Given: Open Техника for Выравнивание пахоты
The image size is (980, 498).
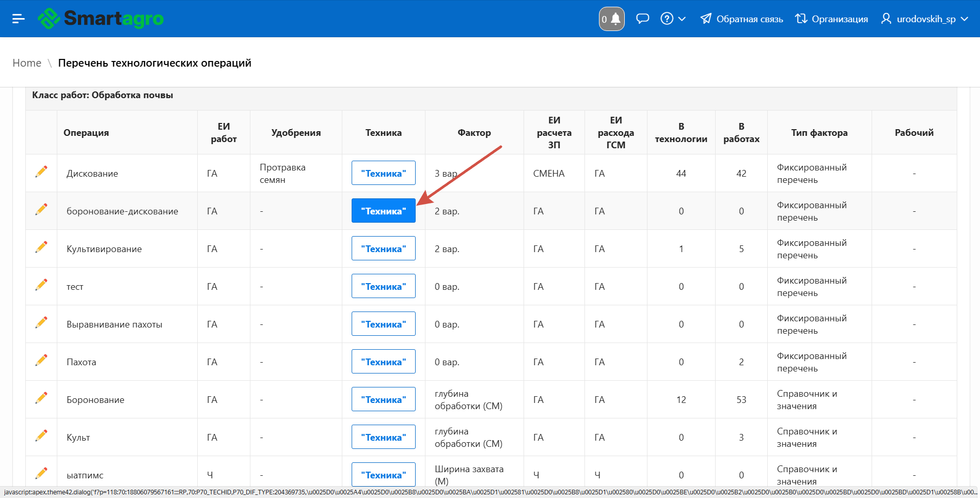Looking at the screenshot, I should pyautogui.click(x=383, y=324).
